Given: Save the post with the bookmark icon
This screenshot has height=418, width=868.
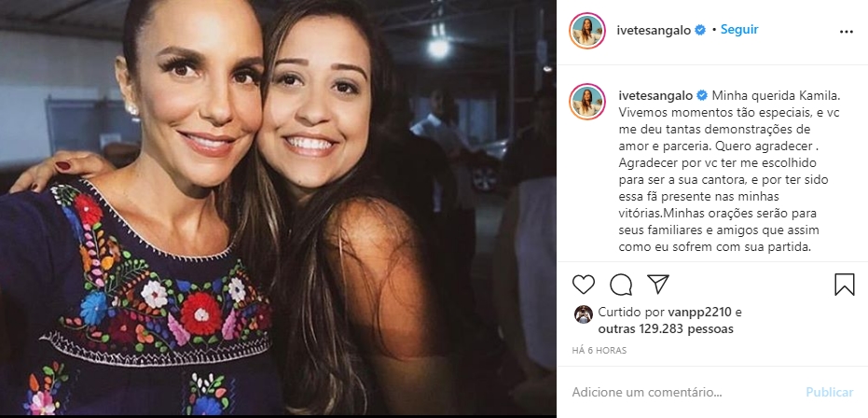Looking at the screenshot, I should (x=845, y=285).
